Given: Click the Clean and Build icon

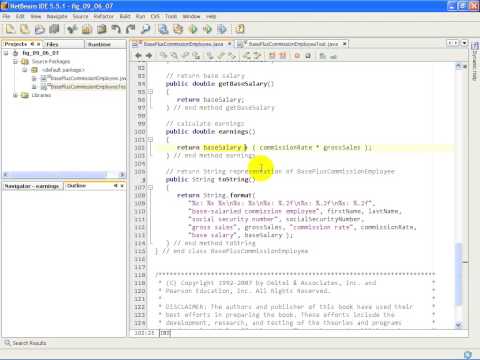Looking at the screenshot, I should pos(178,29).
